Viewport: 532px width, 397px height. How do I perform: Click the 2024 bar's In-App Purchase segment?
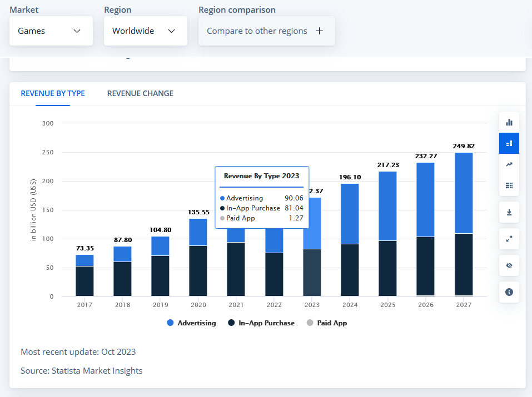[x=350, y=270]
